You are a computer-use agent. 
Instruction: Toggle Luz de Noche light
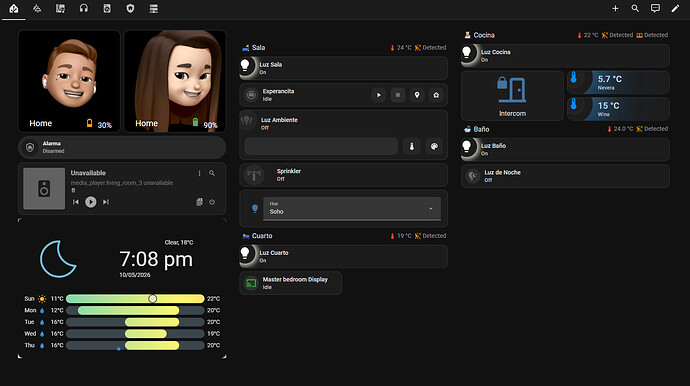coord(565,176)
